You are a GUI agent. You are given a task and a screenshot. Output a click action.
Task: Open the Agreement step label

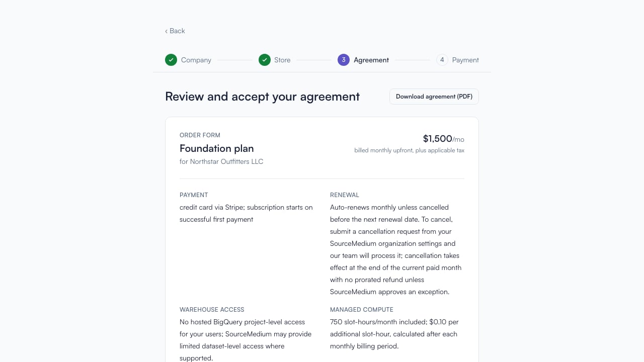pos(371,60)
